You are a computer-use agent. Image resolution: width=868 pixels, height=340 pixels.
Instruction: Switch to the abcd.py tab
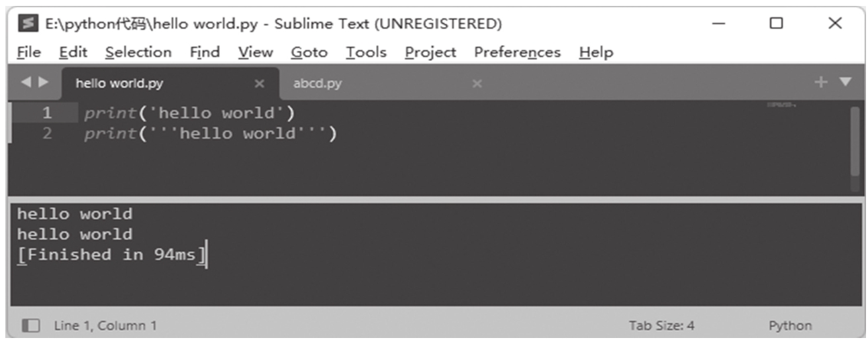pyautogui.click(x=317, y=84)
